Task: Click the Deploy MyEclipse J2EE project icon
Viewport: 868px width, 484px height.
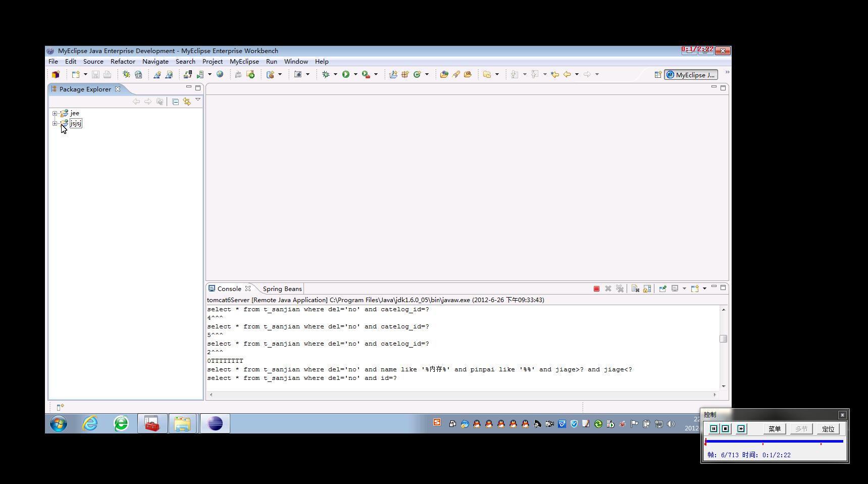Action: point(187,74)
